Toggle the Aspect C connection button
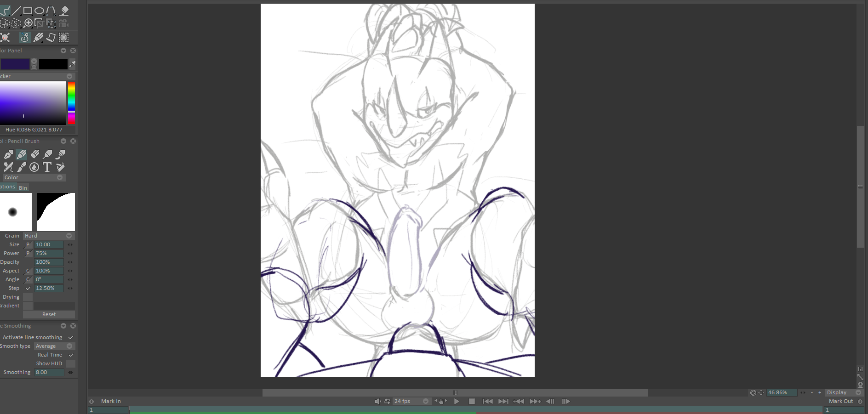The image size is (868, 414). [28, 271]
